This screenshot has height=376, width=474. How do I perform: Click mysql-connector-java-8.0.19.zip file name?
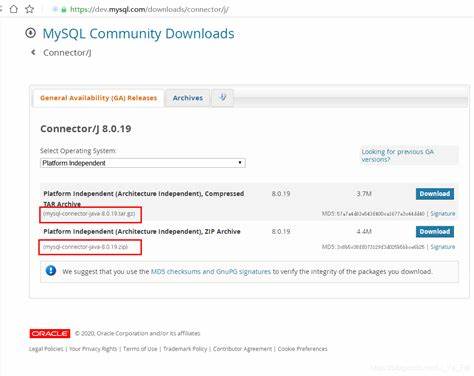tap(86, 247)
